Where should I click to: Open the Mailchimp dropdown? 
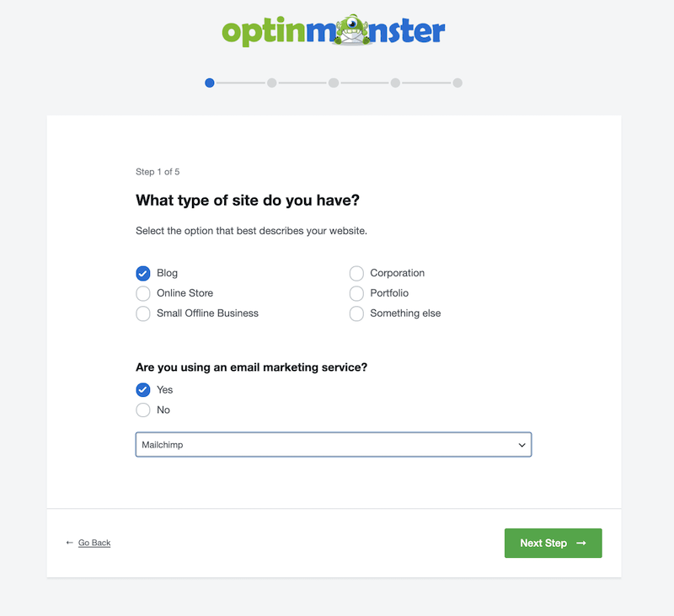click(x=334, y=444)
